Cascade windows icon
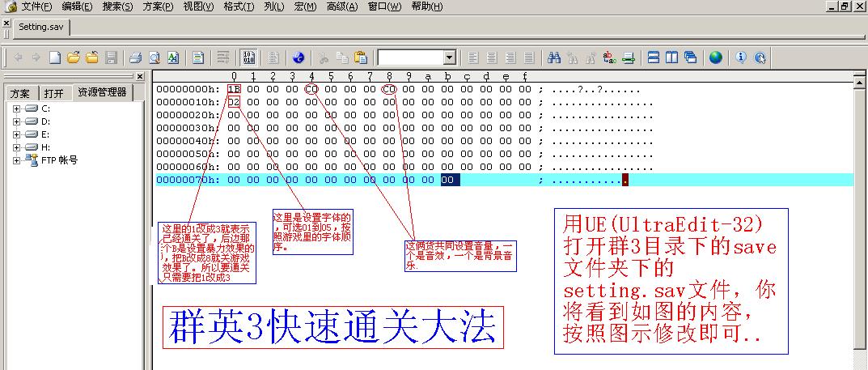The height and width of the screenshot is (370, 868). point(690,57)
